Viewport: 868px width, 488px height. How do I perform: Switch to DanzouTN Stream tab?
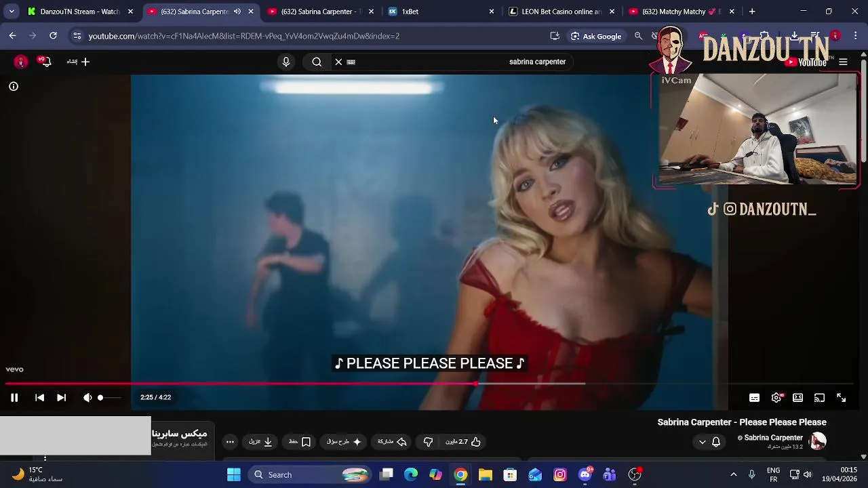pos(80,12)
